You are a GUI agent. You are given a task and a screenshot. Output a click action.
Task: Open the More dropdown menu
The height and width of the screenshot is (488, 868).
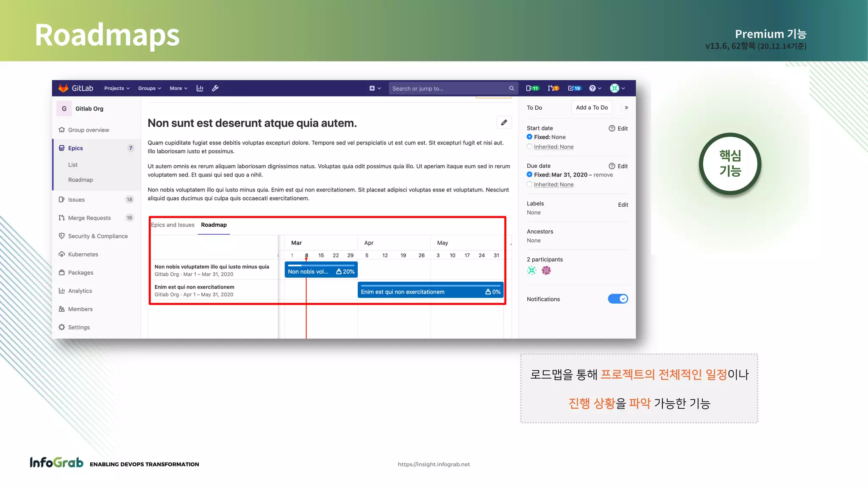tap(178, 88)
